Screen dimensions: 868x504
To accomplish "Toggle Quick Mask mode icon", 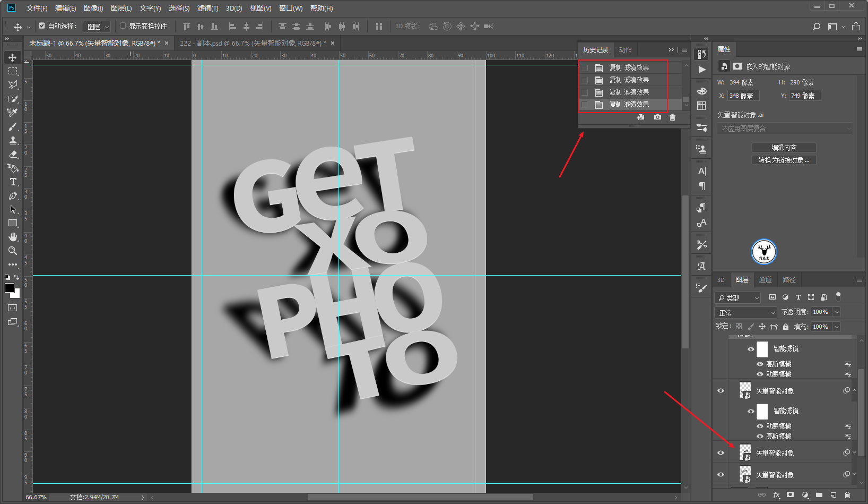I will tap(13, 308).
